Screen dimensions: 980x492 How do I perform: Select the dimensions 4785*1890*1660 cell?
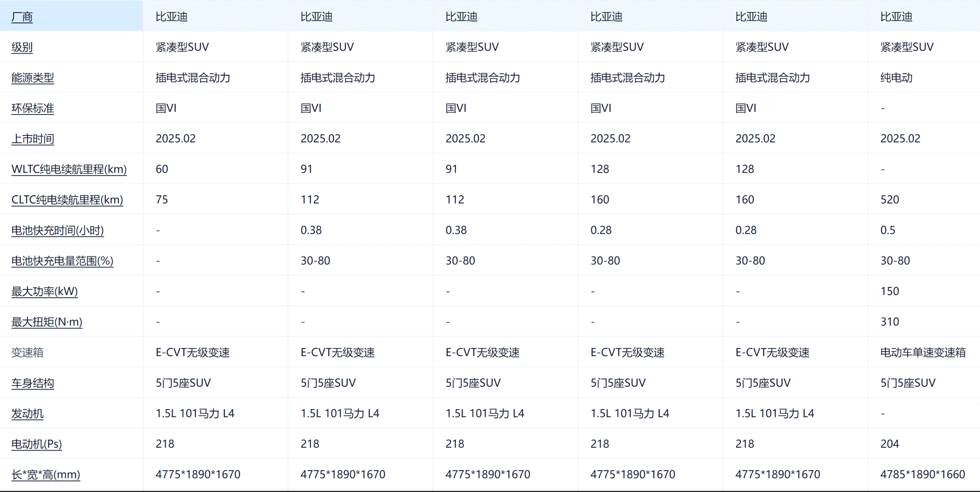[923, 475]
